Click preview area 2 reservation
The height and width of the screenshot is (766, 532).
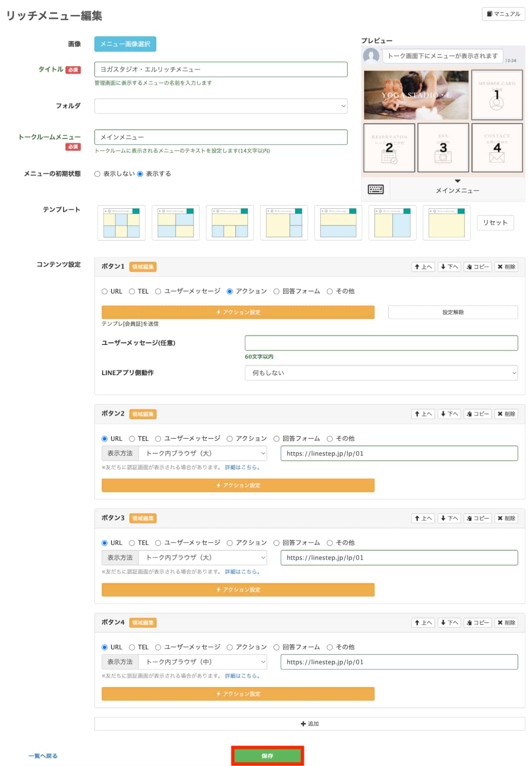389,148
